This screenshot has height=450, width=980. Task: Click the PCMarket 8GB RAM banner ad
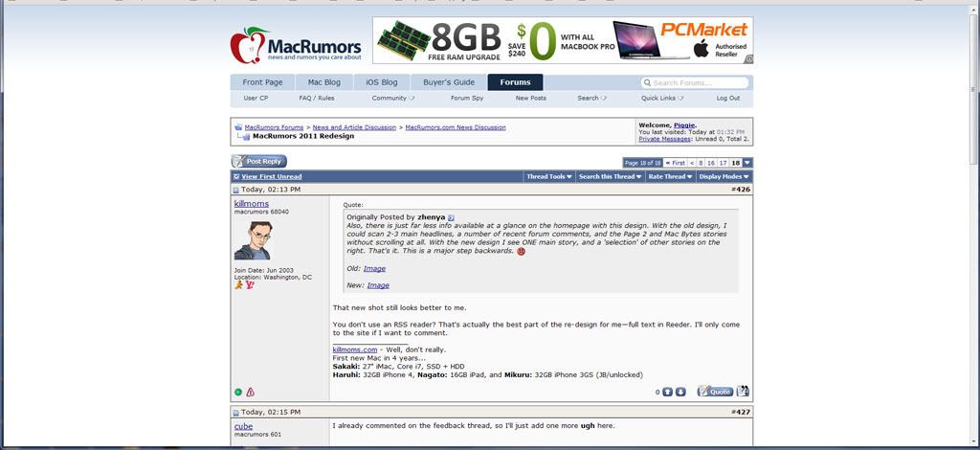pos(563,40)
